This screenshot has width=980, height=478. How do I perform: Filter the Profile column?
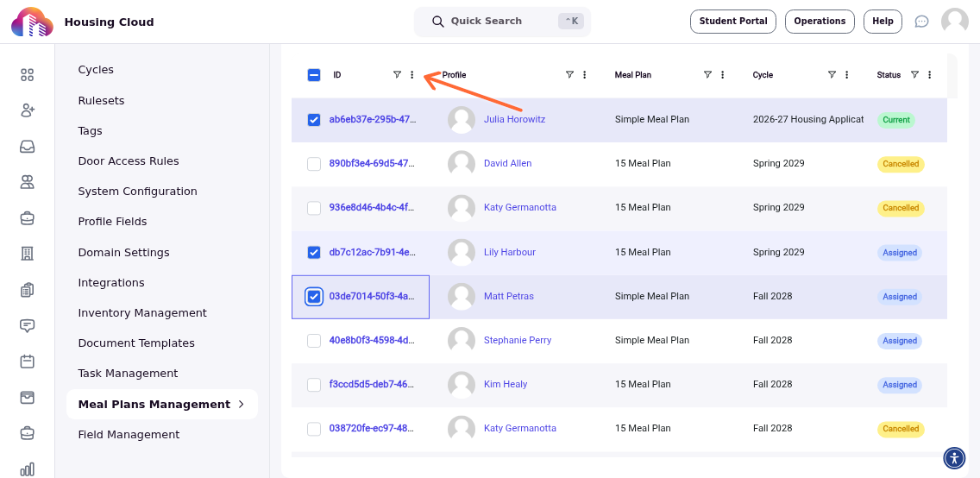click(x=569, y=75)
